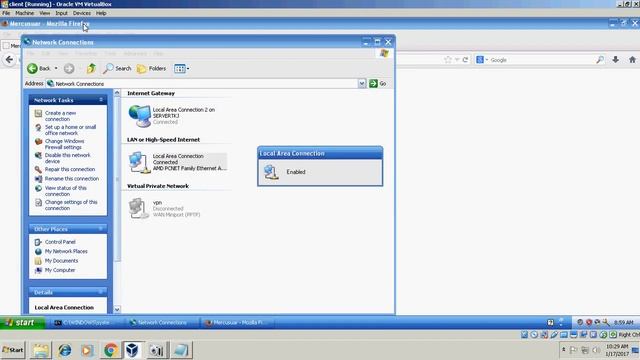This screenshot has height=360, width=640.
Task: Click the Control Panel icon in Other Places
Action: [x=38, y=242]
